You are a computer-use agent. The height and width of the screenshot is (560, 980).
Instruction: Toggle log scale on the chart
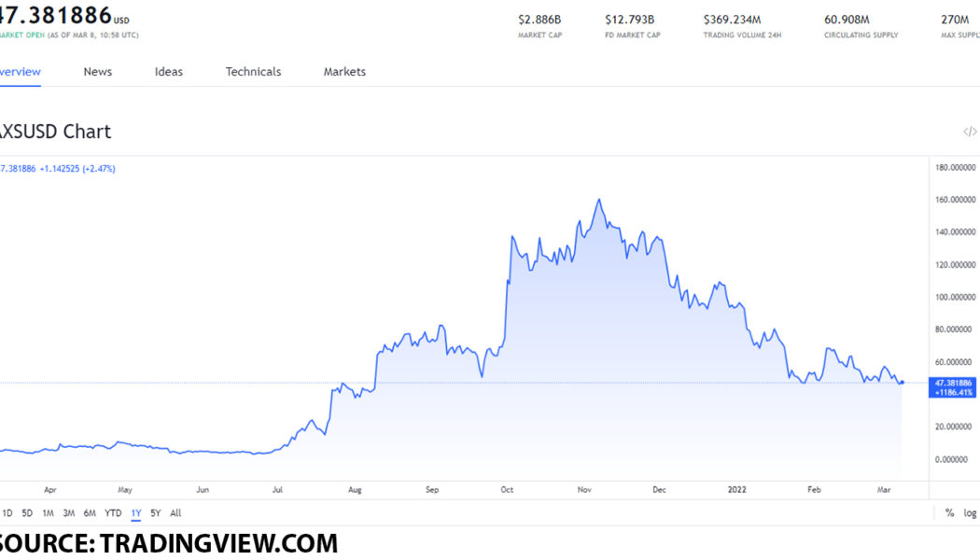tap(970, 513)
